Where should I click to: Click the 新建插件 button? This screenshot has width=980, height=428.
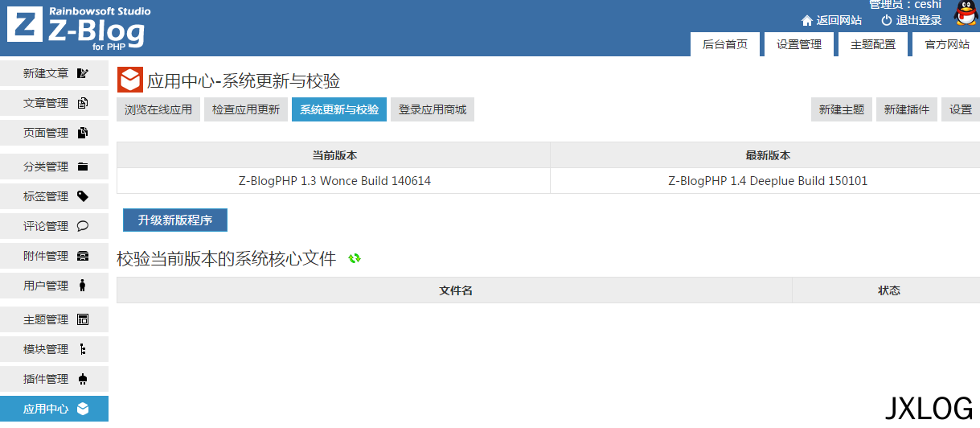pyautogui.click(x=907, y=109)
